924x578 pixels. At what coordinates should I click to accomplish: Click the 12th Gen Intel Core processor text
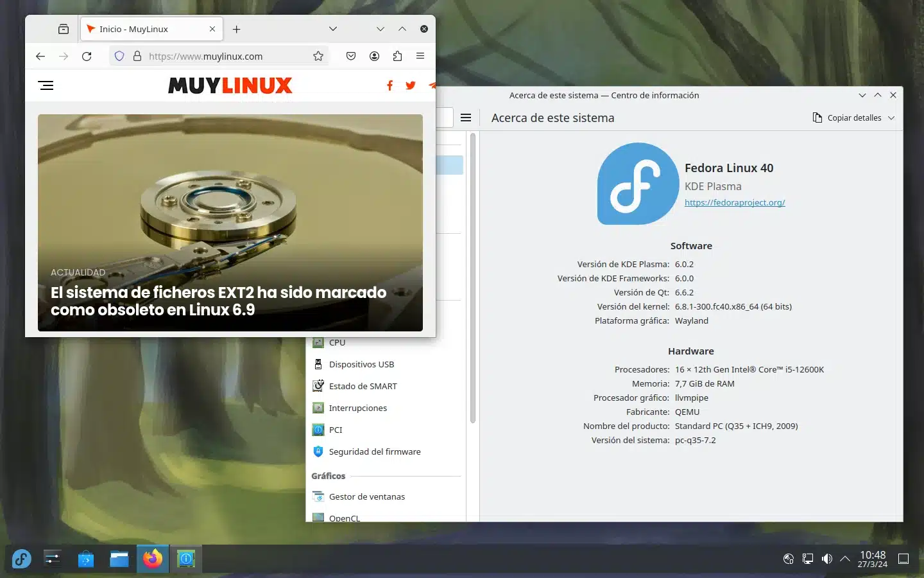pyautogui.click(x=749, y=369)
